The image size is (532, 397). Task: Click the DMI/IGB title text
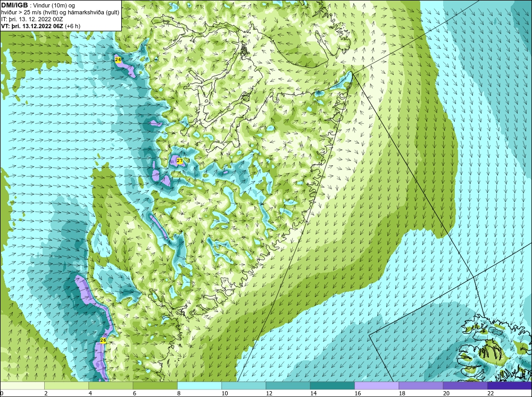coord(14,5)
